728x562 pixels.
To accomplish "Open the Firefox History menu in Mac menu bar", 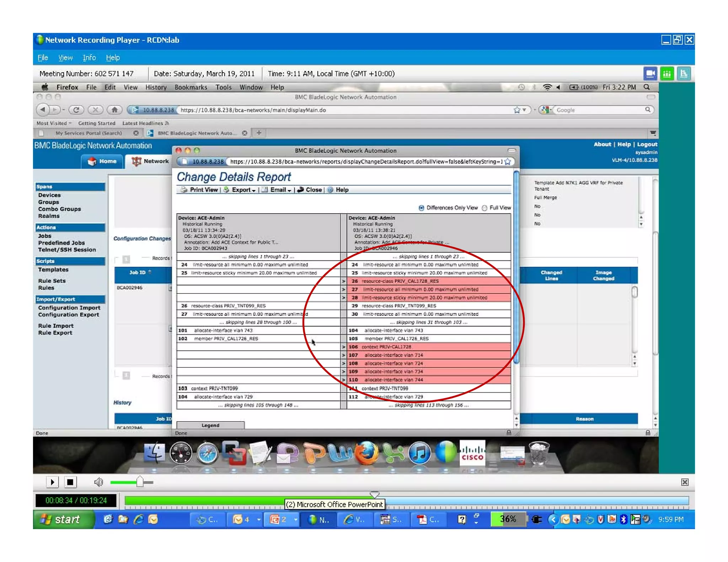I will tap(156, 87).
